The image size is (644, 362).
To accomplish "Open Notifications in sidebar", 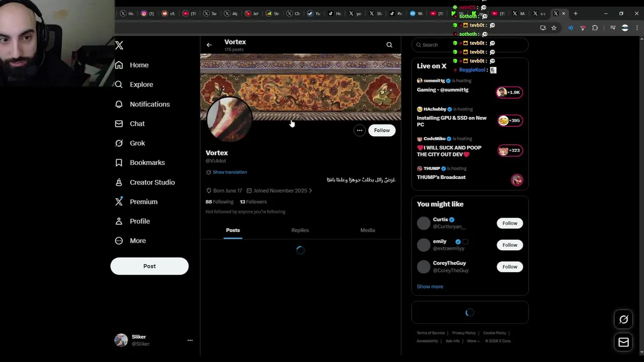I will (142, 104).
